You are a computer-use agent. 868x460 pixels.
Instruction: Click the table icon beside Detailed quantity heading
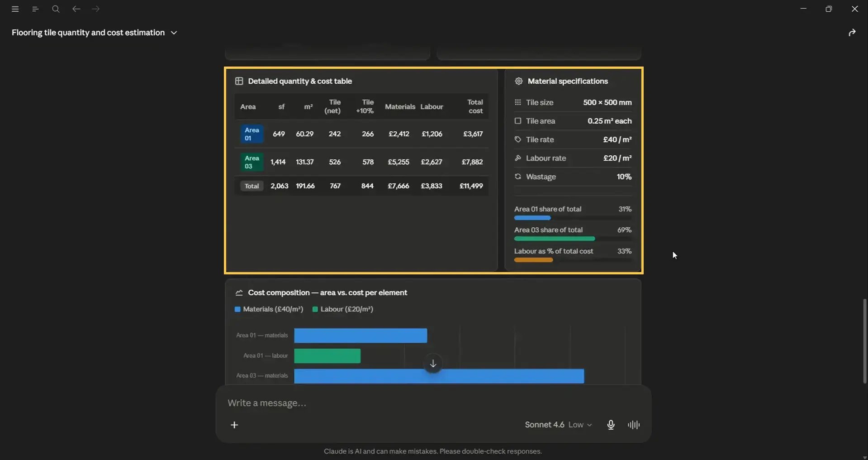pyautogui.click(x=239, y=81)
